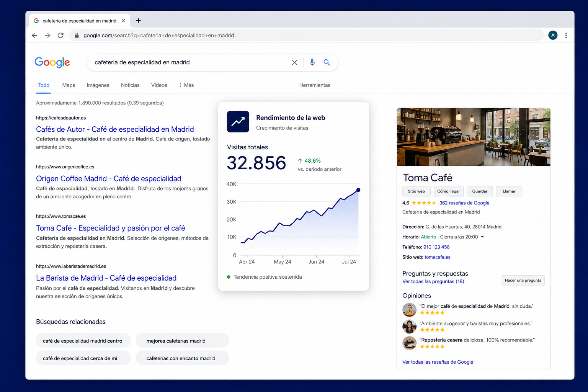The image size is (588, 392).
Task: Click the https://cafesdeautor.es URL text
Action: click(61, 118)
